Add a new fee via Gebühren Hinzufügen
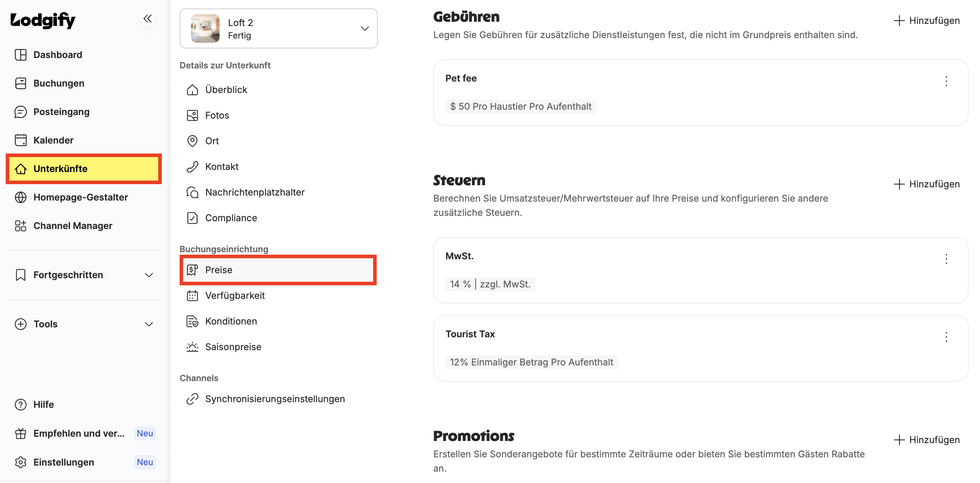This screenshot has height=483, width=980. pyautogui.click(x=927, y=21)
